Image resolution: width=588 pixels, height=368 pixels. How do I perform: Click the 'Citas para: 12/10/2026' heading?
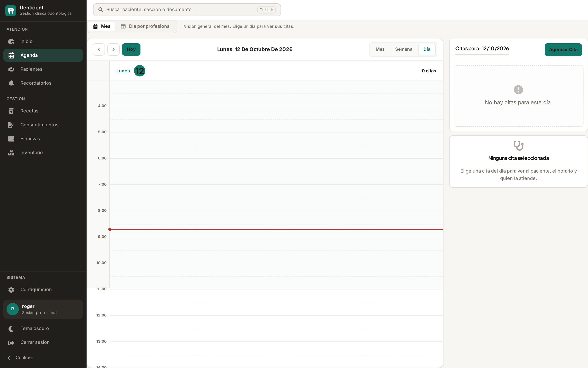pyautogui.click(x=482, y=49)
